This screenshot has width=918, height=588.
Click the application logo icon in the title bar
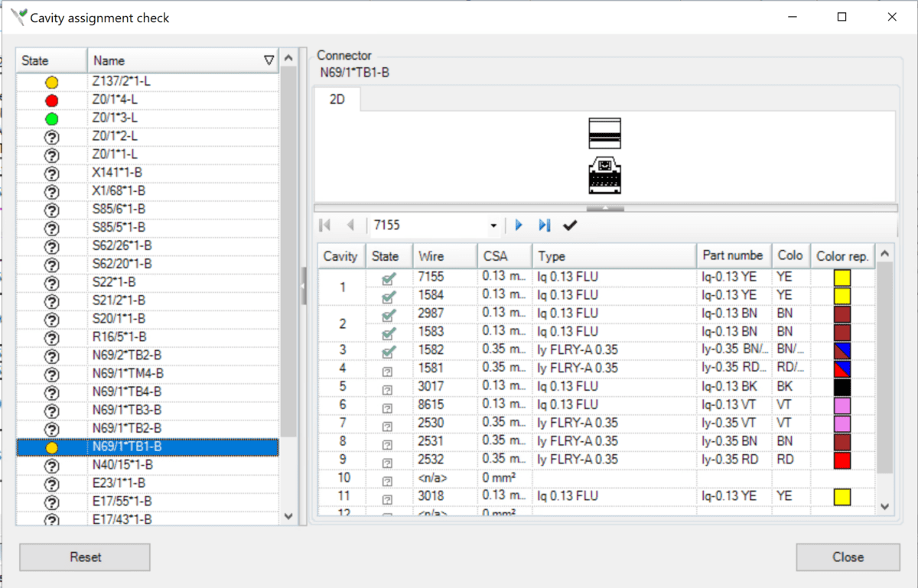click(17, 16)
